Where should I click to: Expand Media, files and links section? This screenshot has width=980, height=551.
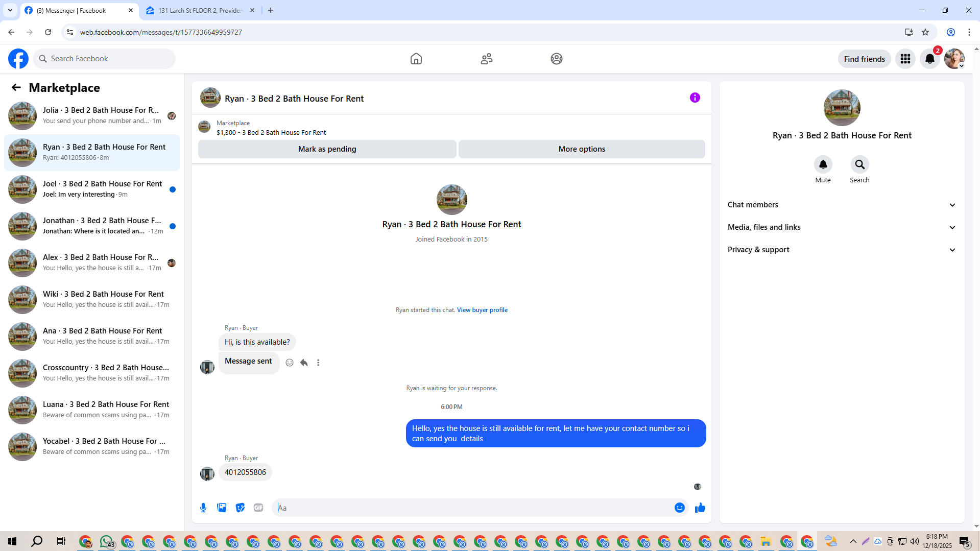842,227
